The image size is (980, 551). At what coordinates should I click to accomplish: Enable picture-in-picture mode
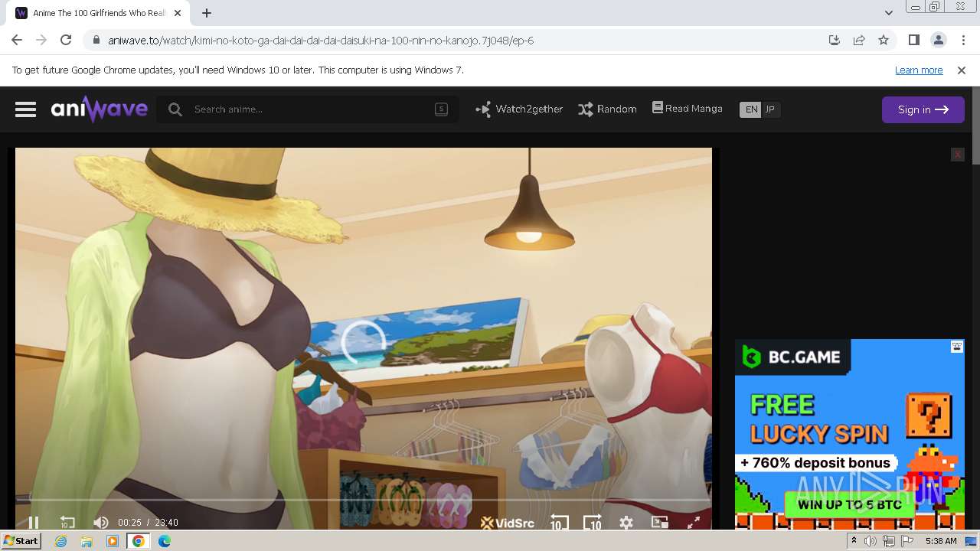click(x=659, y=523)
